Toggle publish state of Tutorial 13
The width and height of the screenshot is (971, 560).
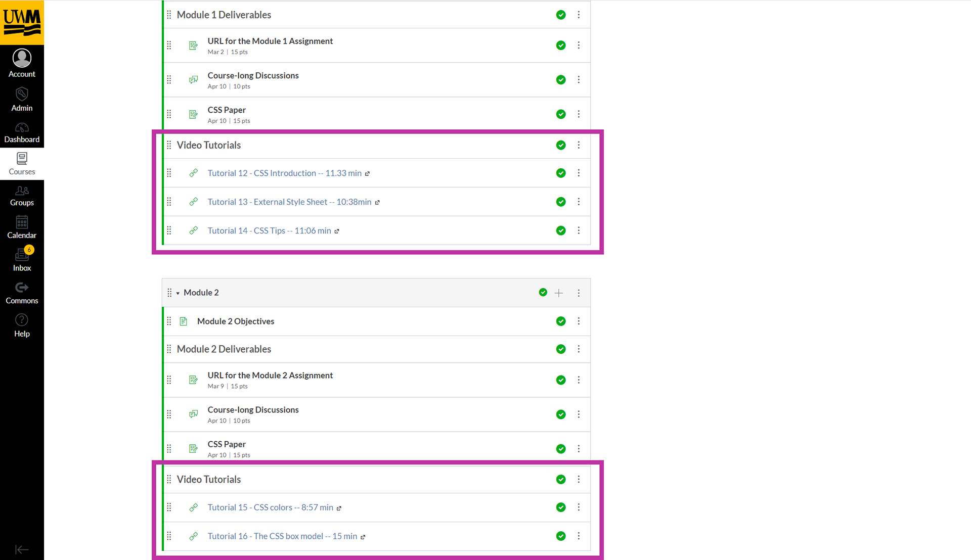pyautogui.click(x=561, y=202)
